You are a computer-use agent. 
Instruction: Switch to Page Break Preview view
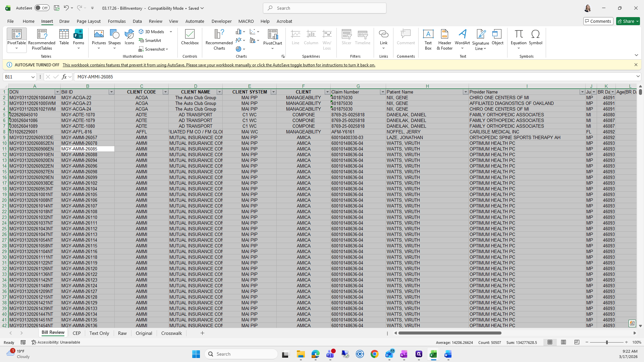(x=577, y=342)
